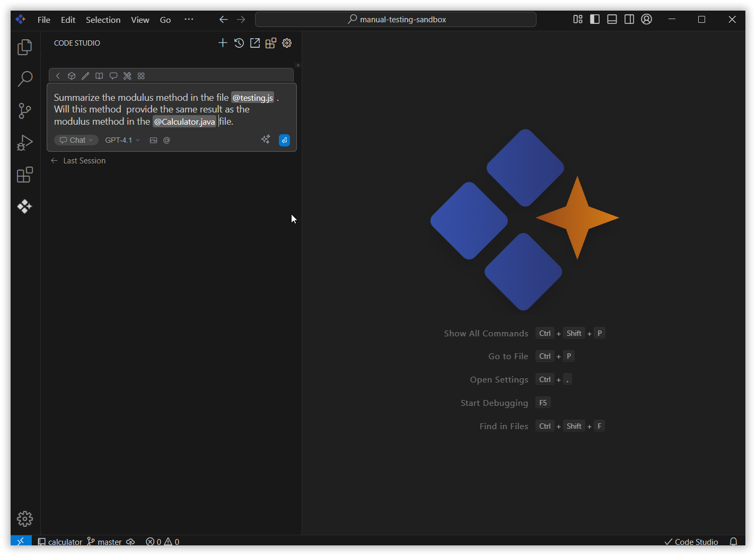Click the 'Show All Commands' hint text
This screenshot has width=756, height=556.
486,334
